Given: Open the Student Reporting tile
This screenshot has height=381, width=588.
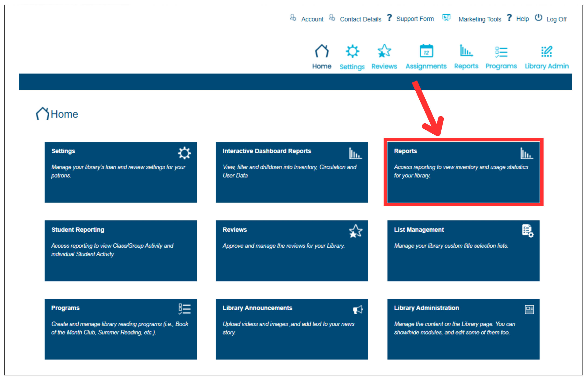Looking at the screenshot, I should (x=121, y=251).
